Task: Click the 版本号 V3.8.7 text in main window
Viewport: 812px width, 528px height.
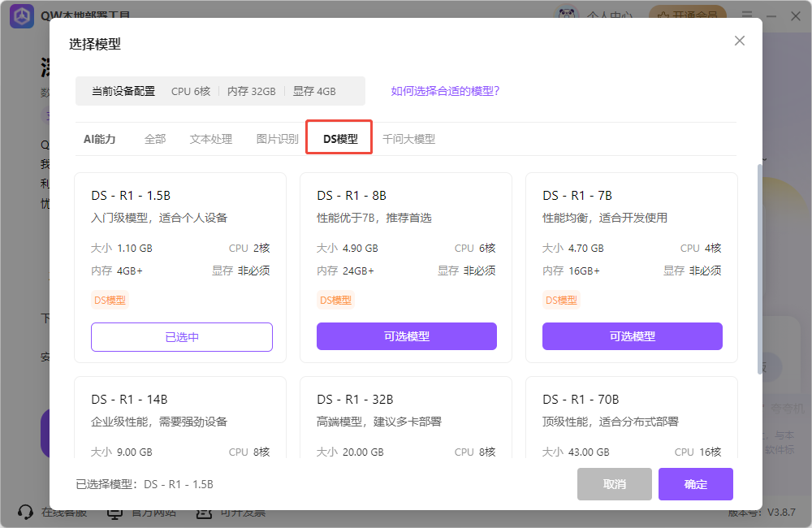Action: pos(762,513)
